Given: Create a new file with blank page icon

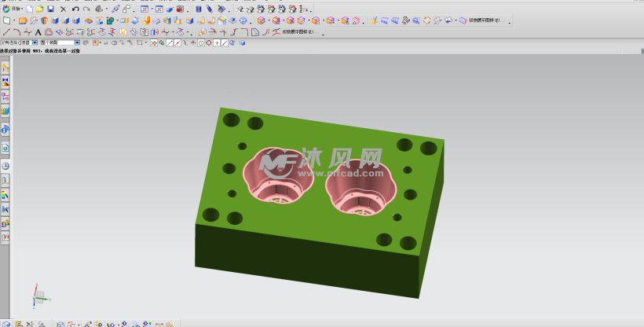Looking at the screenshot, I should (x=30, y=9).
